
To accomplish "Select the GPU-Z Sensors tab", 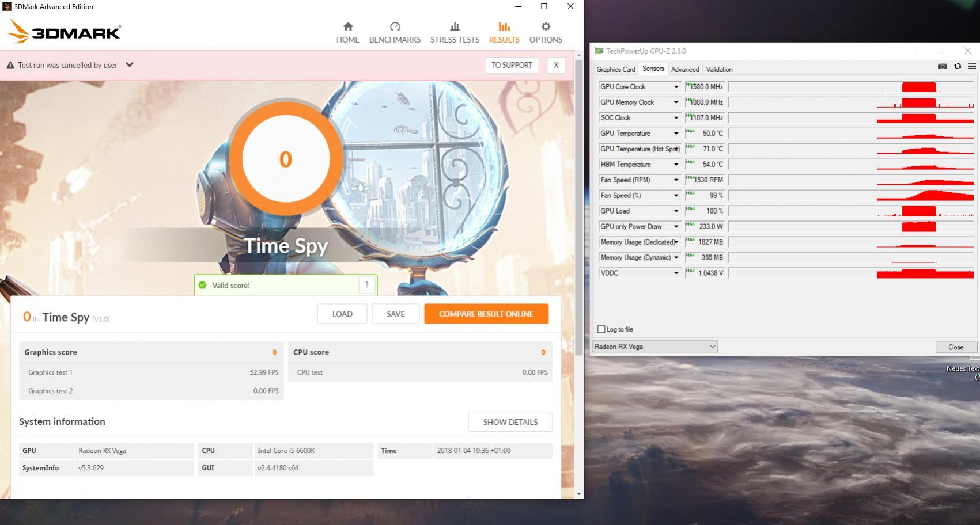I will coord(653,69).
